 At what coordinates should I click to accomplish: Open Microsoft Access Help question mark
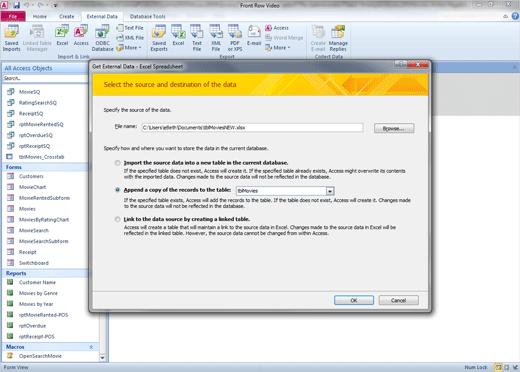[515, 16]
